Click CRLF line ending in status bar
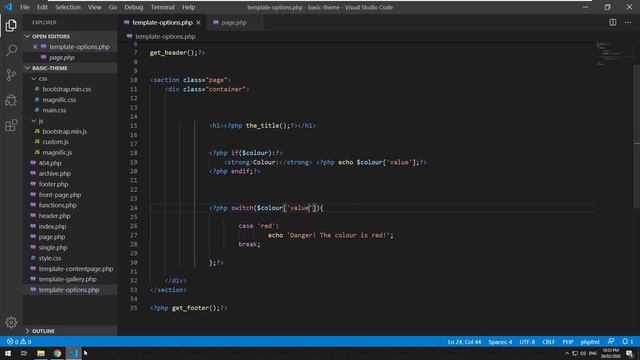640x360 pixels. [x=548, y=342]
